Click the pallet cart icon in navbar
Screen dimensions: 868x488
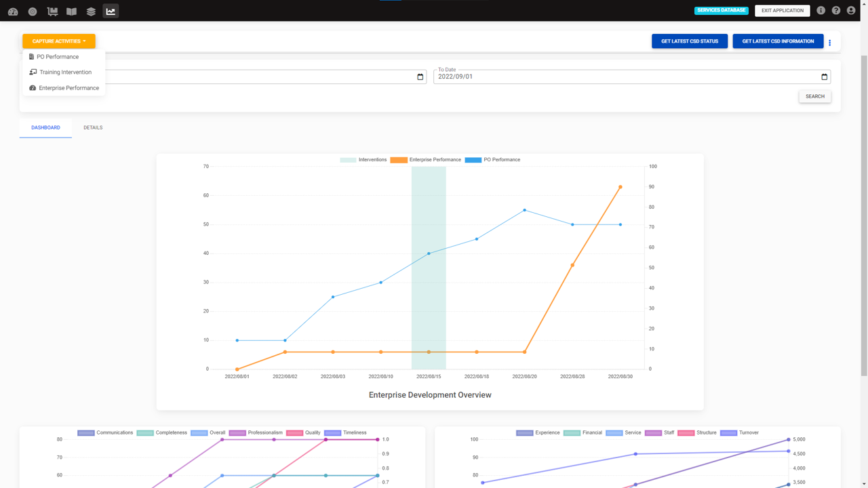click(x=52, y=11)
